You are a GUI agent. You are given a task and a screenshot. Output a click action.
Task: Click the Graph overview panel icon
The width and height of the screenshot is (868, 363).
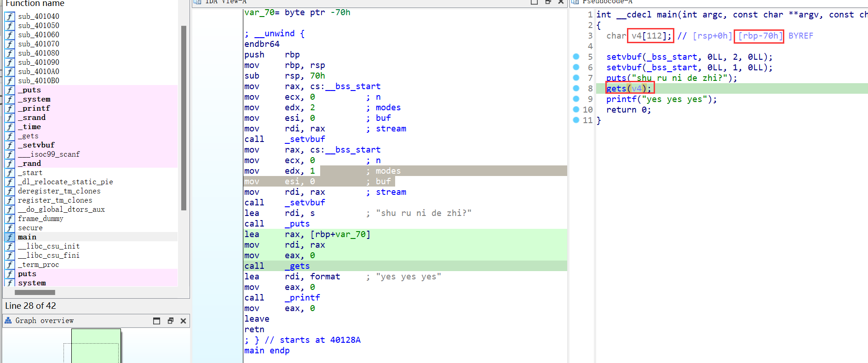[8, 321]
